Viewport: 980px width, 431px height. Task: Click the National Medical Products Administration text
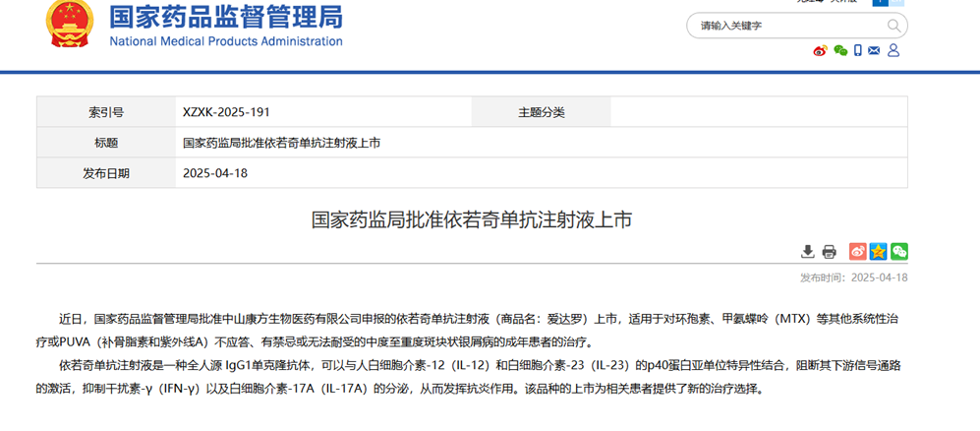click(x=225, y=41)
